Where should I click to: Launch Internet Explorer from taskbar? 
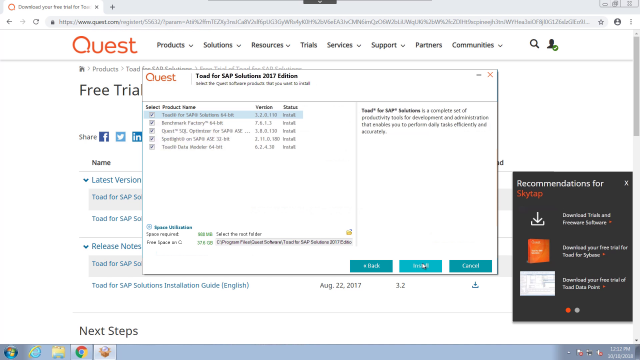click(36, 352)
